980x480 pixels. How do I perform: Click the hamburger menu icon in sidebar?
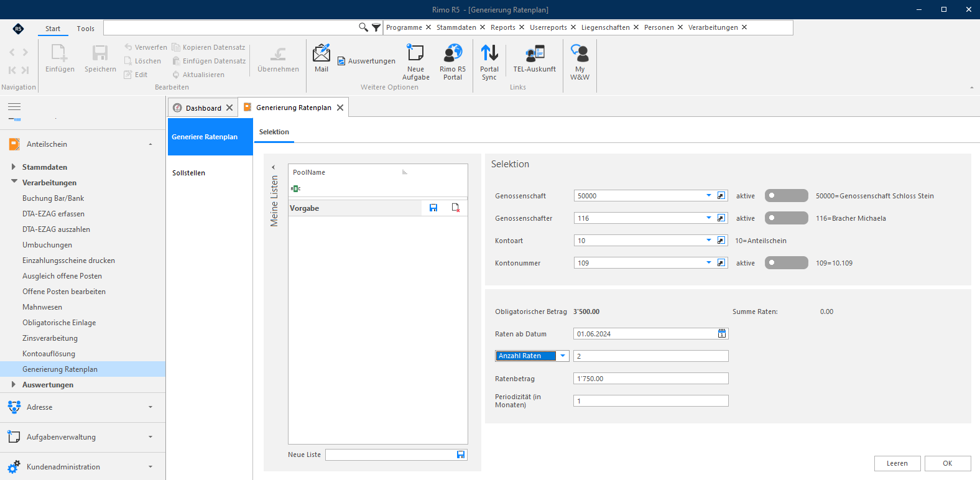tap(14, 107)
